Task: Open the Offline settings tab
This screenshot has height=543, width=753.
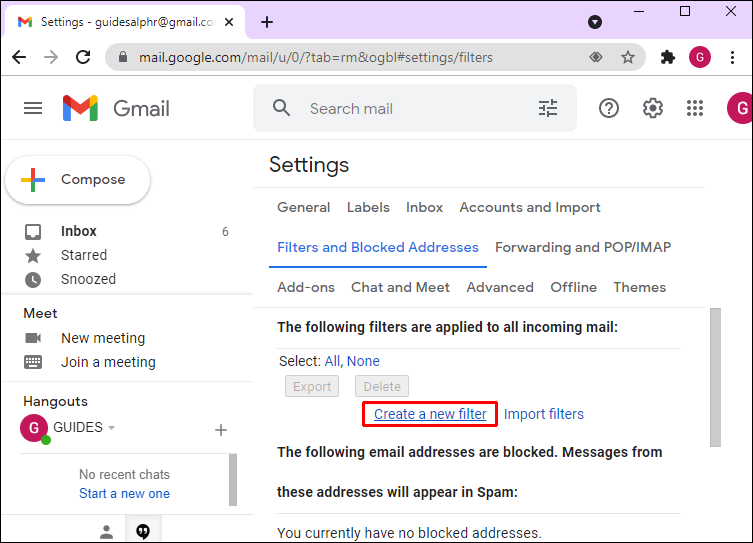Action: click(x=573, y=287)
